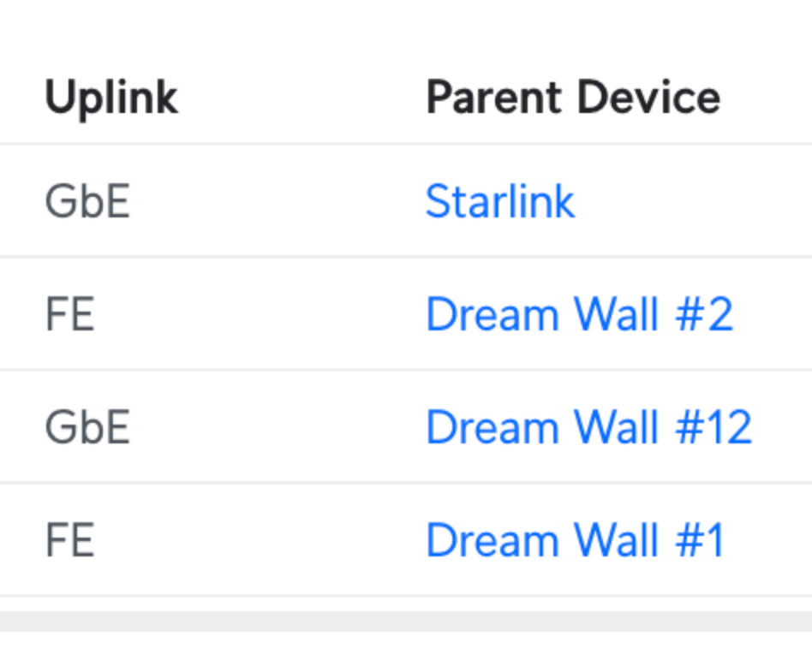Viewport: 812px width, 666px height.
Task: Click the FE uplink cell beside Dream Wall #1
Action: pyautogui.click(x=70, y=540)
